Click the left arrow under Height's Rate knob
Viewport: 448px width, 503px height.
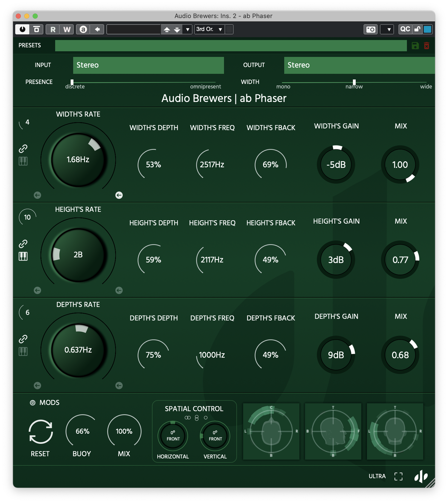click(37, 290)
